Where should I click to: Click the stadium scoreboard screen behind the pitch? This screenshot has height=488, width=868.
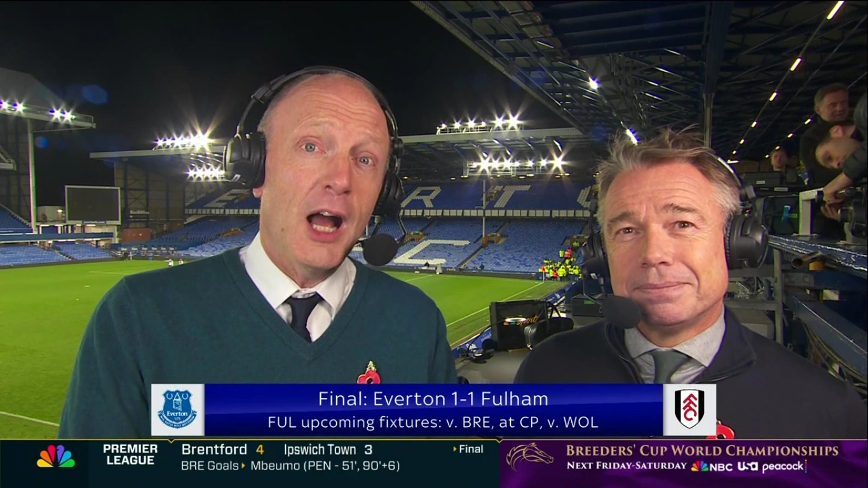(x=93, y=205)
